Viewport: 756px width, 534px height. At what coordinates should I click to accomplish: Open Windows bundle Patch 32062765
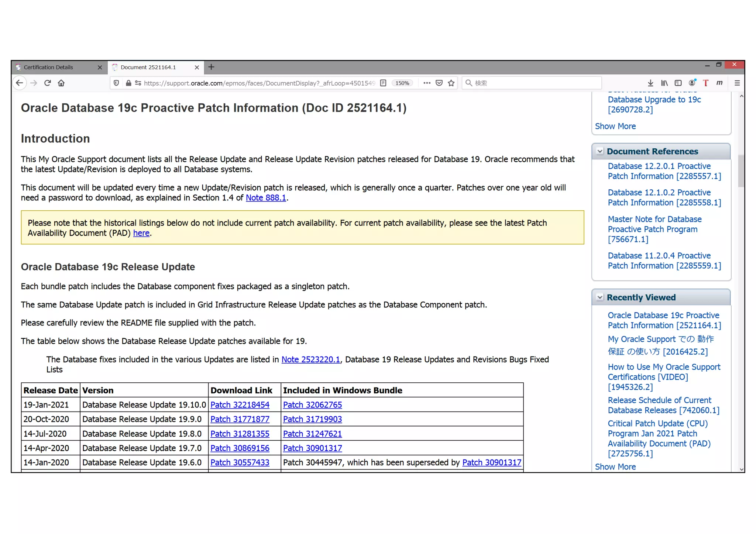pos(312,405)
